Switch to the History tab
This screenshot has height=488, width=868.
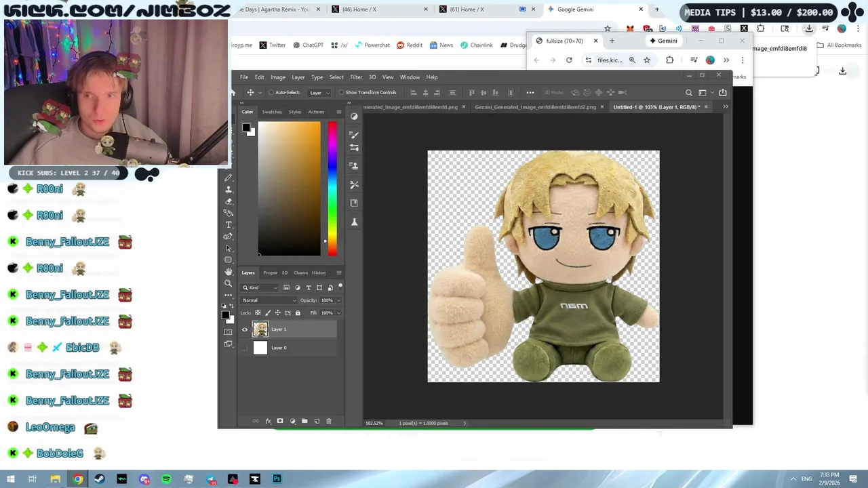(319, 272)
